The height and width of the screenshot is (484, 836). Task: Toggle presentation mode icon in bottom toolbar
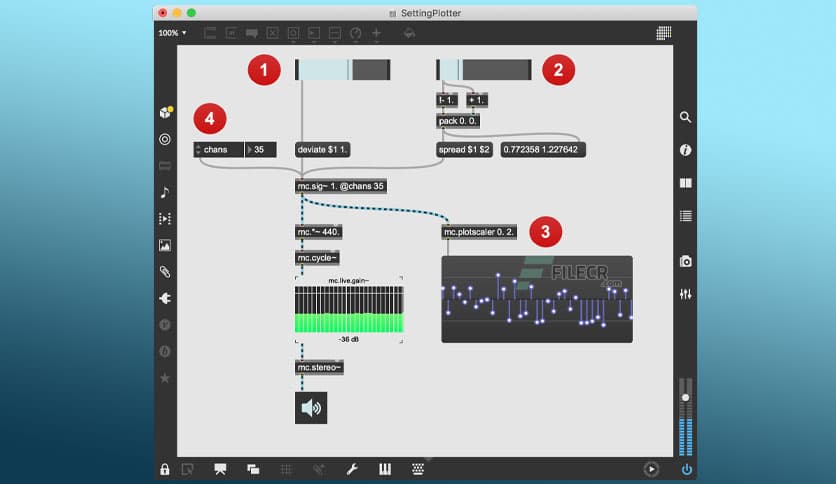click(220, 469)
